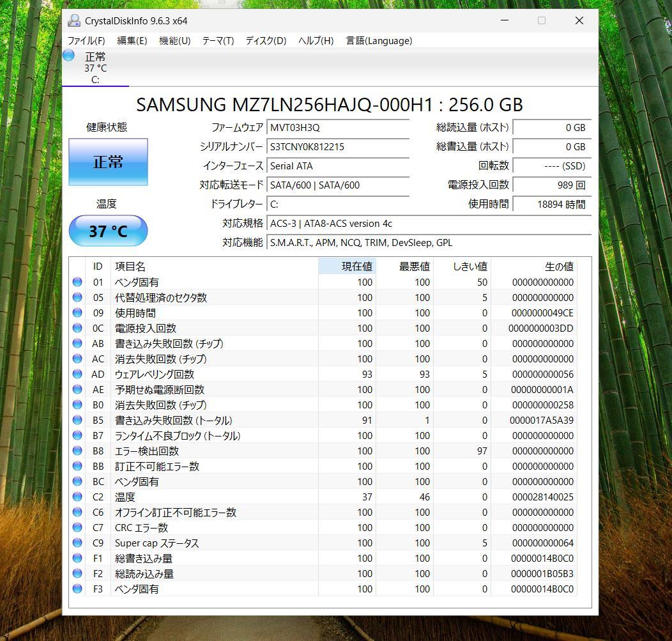Click the blue status circle above the C: drive label

pos(69,56)
